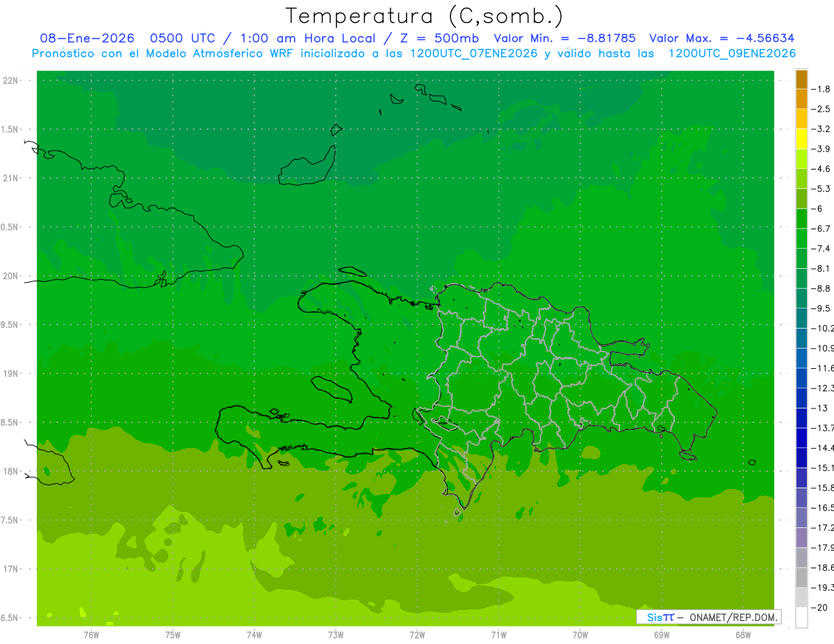Click the "-3.2" color scale label
Viewport: 834px width, 644px height.
click(x=821, y=129)
